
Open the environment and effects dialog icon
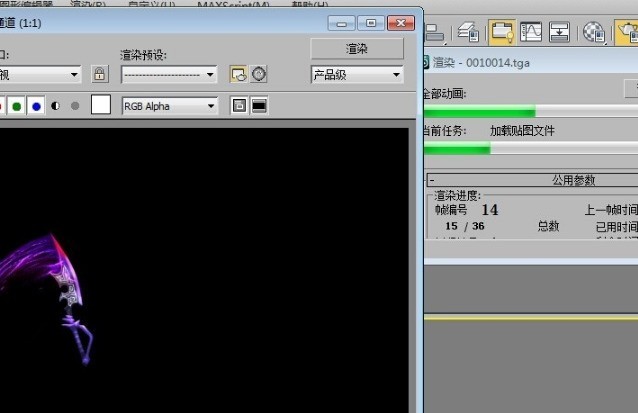259,74
